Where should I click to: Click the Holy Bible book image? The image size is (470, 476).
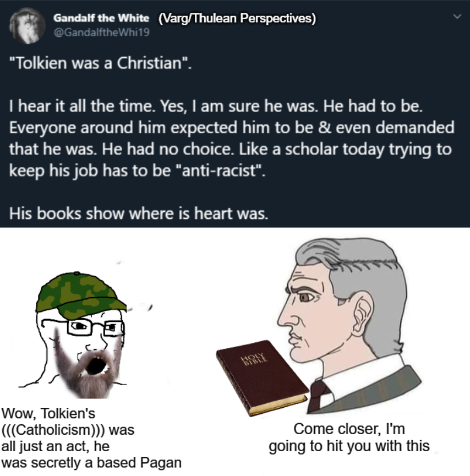262,377
